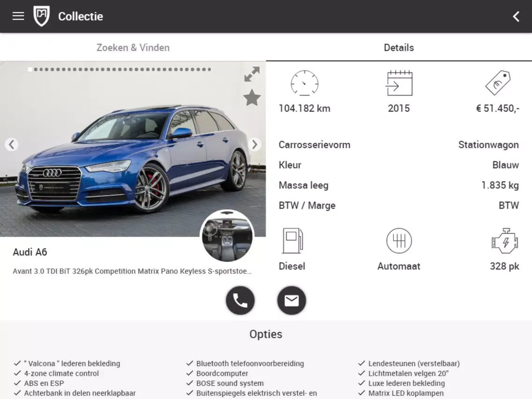The width and height of the screenshot is (532, 399).
Task: Show the previous car photo
Action: [x=12, y=145]
